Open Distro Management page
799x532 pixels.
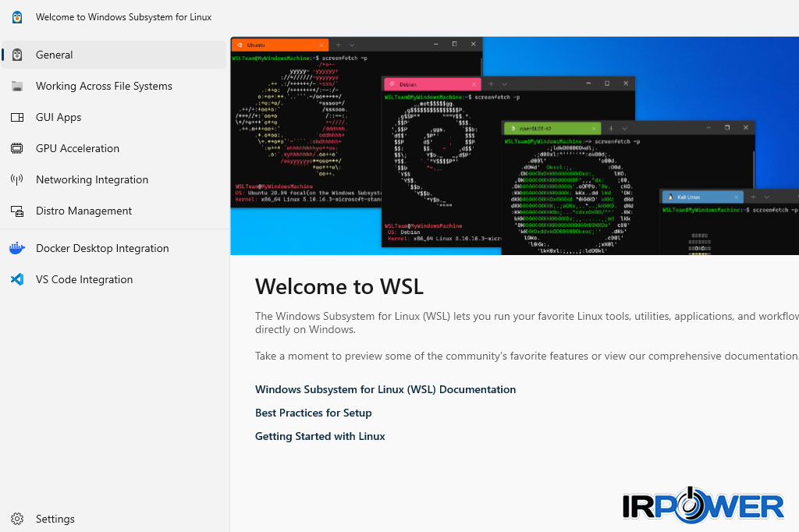(x=114, y=211)
